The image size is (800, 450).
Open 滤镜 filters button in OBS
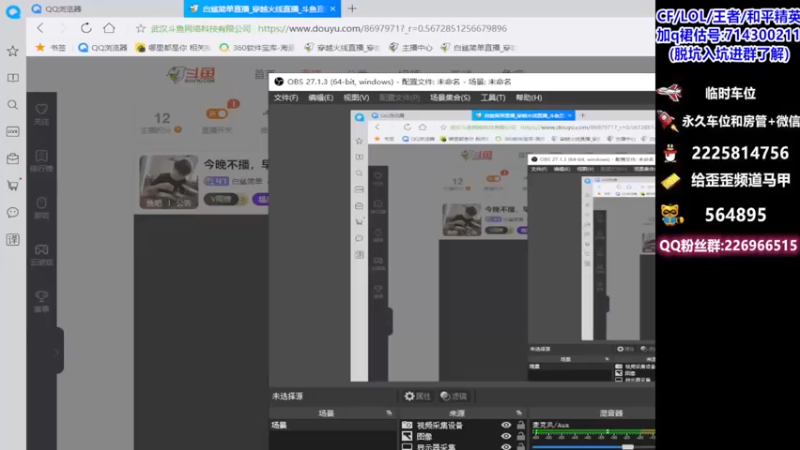click(x=454, y=396)
